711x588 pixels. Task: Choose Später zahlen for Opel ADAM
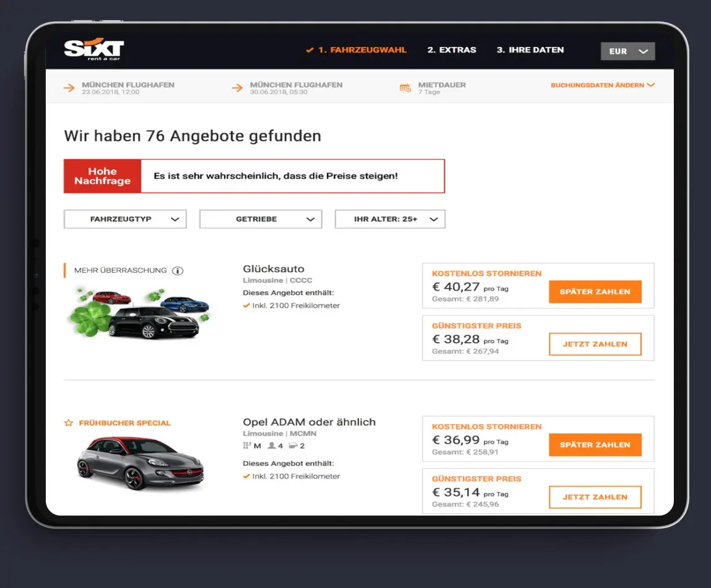point(595,445)
